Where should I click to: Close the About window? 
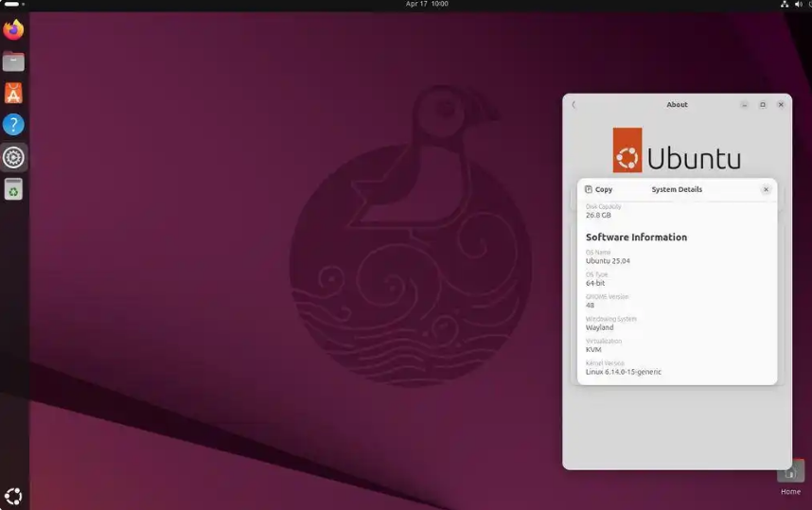(781, 105)
